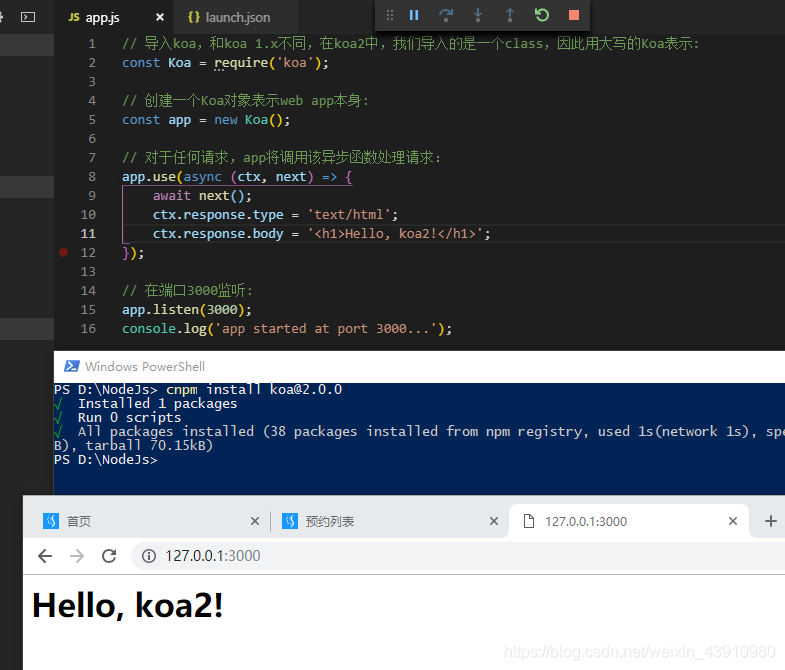This screenshot has width=785, height=670.
Task: Grab the debug toolbar drag handle
Action: pyautogui.click(x=389, y=15)
